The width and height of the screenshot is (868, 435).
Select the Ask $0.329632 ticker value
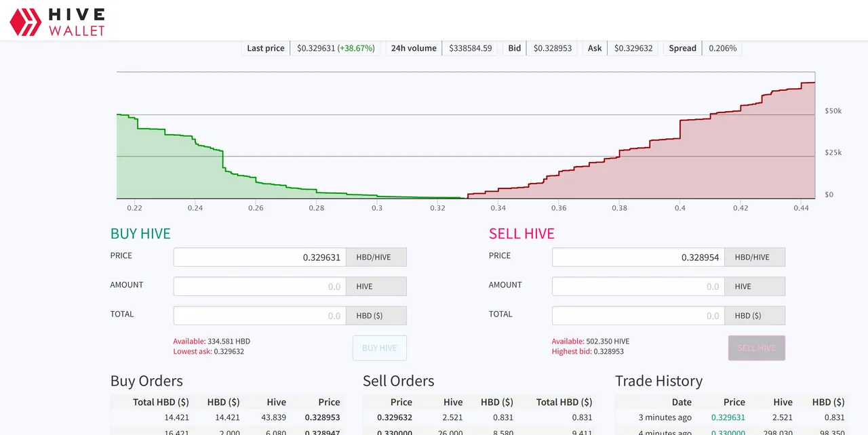point(633,48)
